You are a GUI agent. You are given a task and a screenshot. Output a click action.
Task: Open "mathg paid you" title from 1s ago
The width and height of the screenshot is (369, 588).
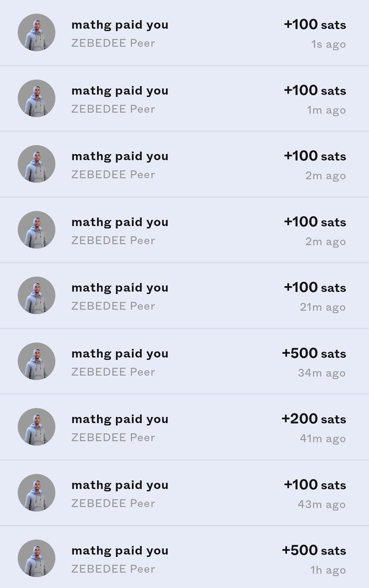(x=120, y=25)
